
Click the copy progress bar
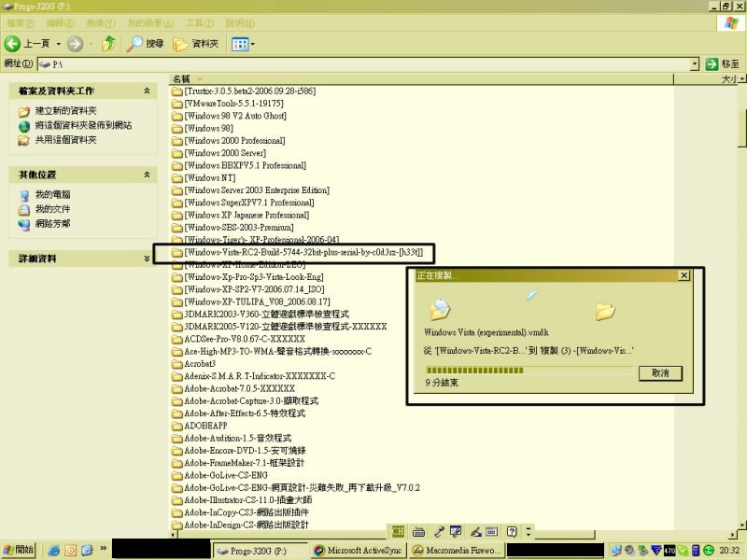click(x=529, y=370)
